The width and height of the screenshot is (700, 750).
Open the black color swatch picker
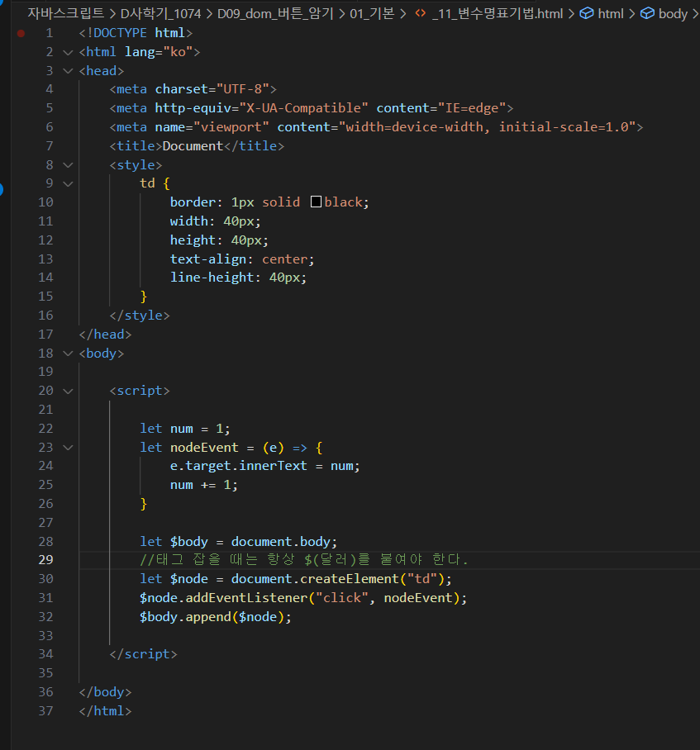point(316,202)
